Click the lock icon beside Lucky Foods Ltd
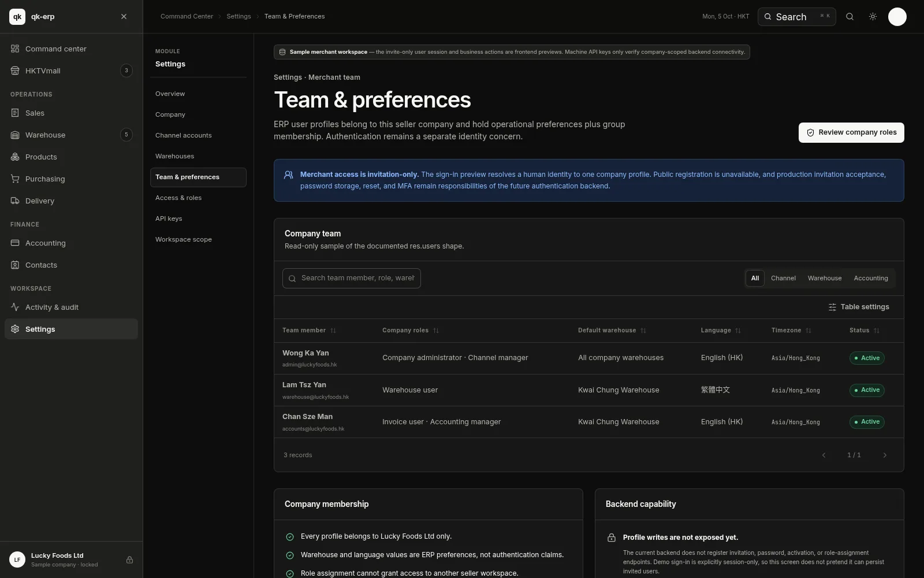The image size is (924, 578). click(x=129, y=560)
